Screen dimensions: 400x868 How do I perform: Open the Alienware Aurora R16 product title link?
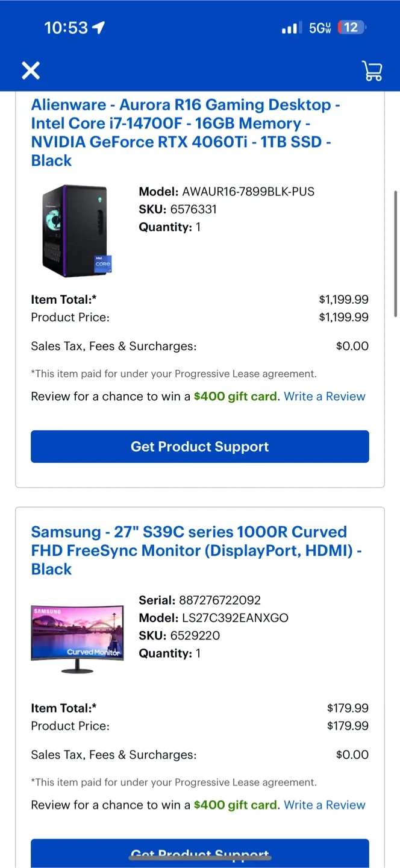[186, 132]
